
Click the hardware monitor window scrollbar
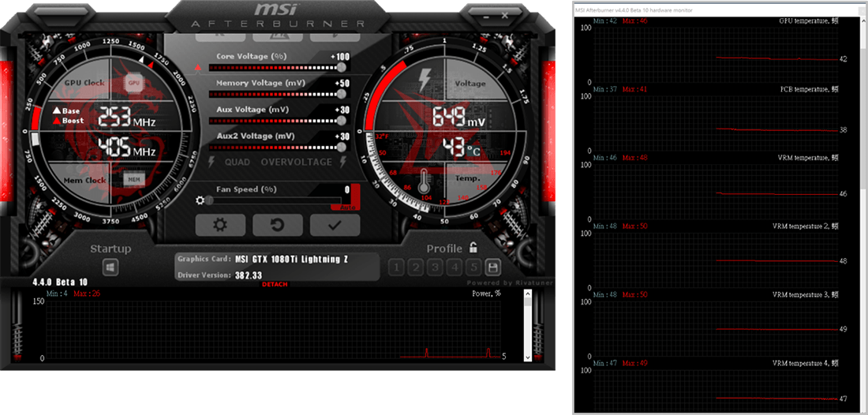point(862,214)
